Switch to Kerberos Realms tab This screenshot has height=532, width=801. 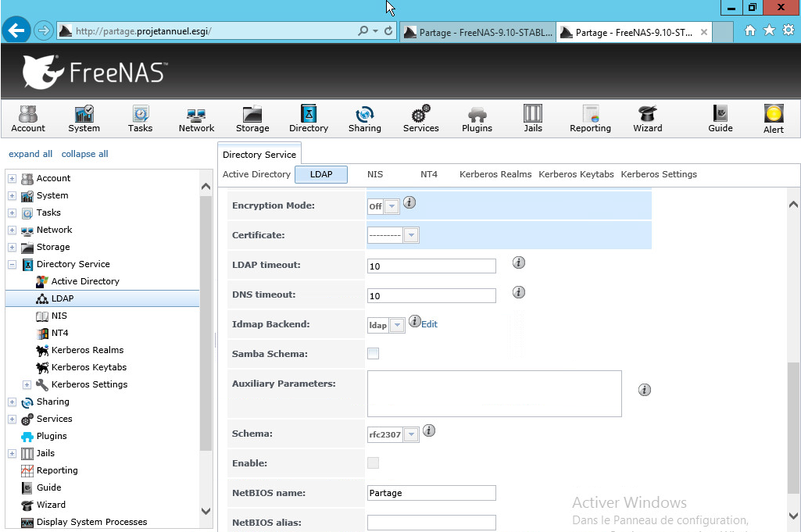coord(495,174)
